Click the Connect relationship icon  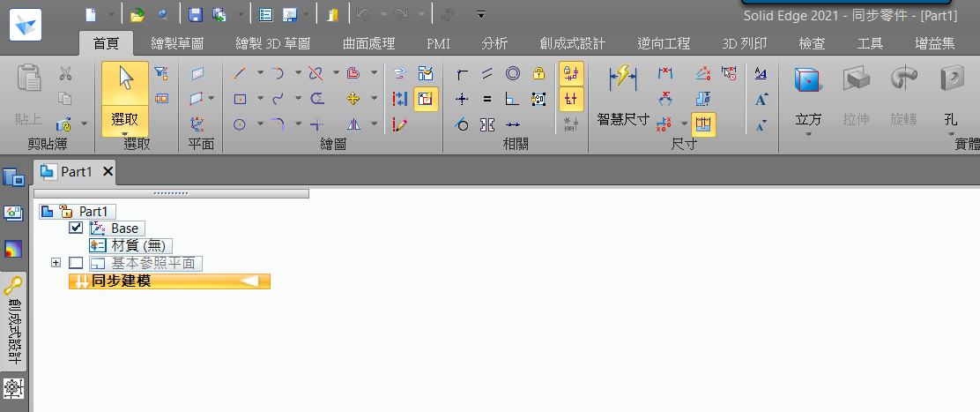click(x=463, y=74)
